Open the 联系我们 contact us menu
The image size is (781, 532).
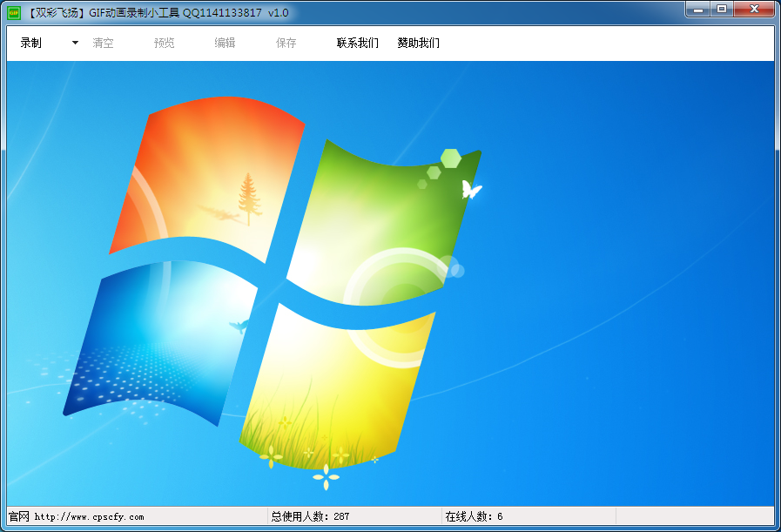tap(358, 43)
